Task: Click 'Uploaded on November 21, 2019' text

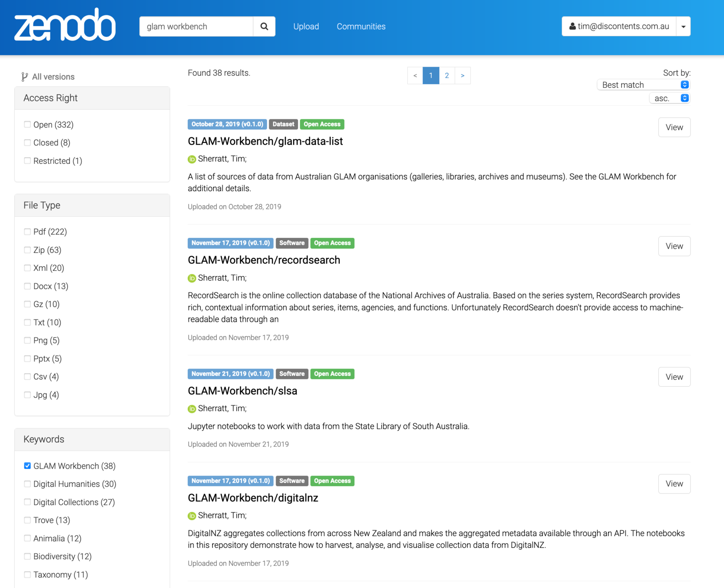Action: [x=238, y=445]
